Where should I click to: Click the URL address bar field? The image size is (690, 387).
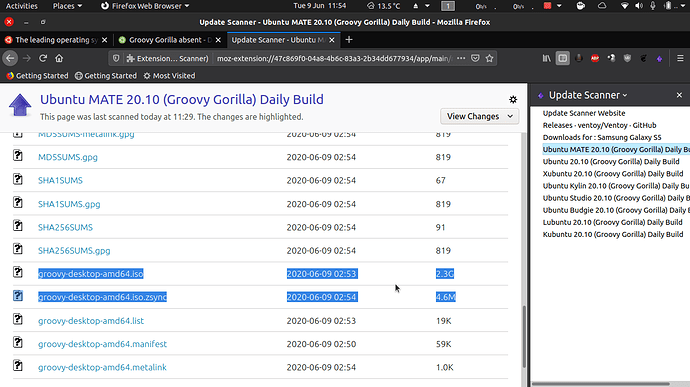click(x=334, y=58)
